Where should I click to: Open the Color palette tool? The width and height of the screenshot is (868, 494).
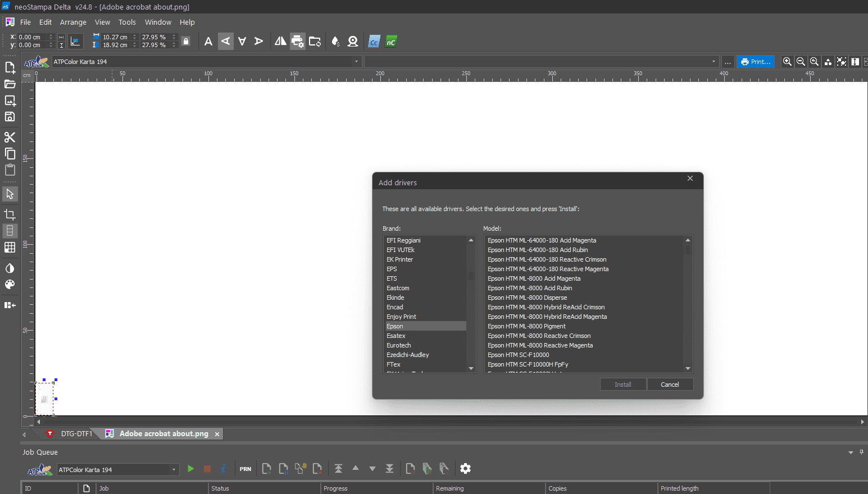click(10, 285)
